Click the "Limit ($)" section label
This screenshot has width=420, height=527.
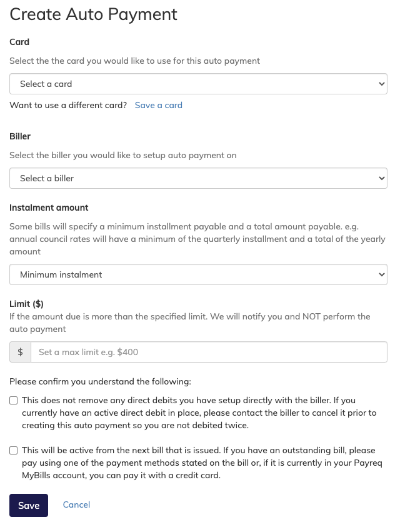(x=26, y=303)
